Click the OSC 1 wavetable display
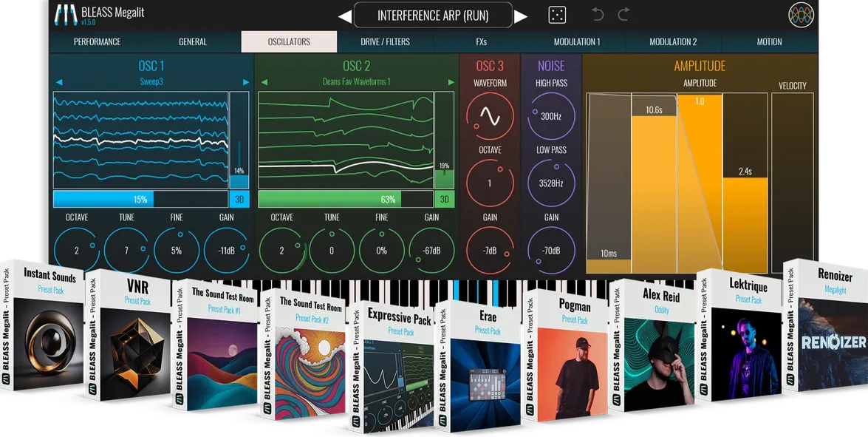The height and width of the screenshot is (437, 868). (140, 140)
